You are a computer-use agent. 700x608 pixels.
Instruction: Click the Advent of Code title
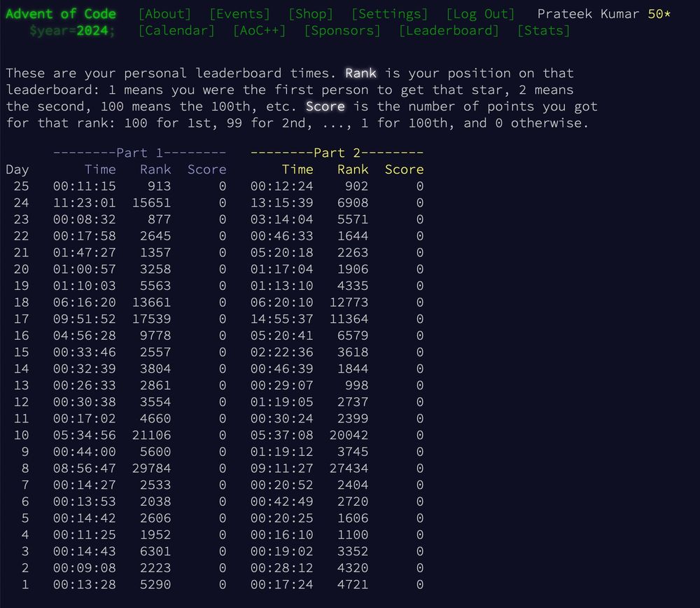coord(62,13)
